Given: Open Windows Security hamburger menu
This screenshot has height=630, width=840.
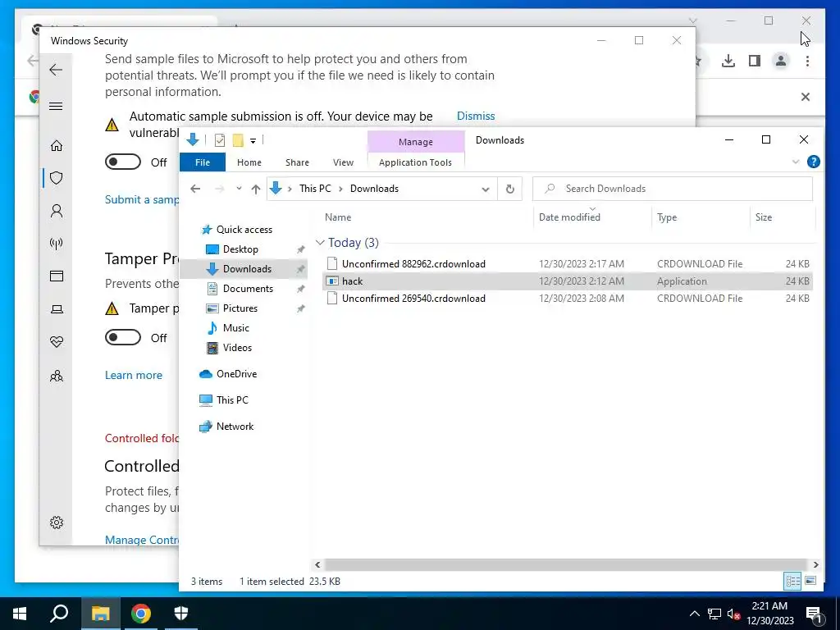Looking at the screenshot, I should [x=56, y=106].
